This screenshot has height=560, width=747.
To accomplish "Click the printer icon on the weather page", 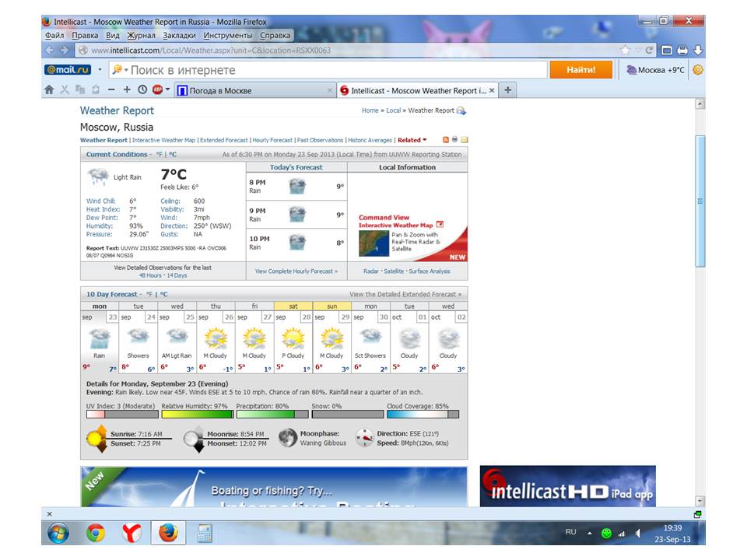I will tap(455, 140).
